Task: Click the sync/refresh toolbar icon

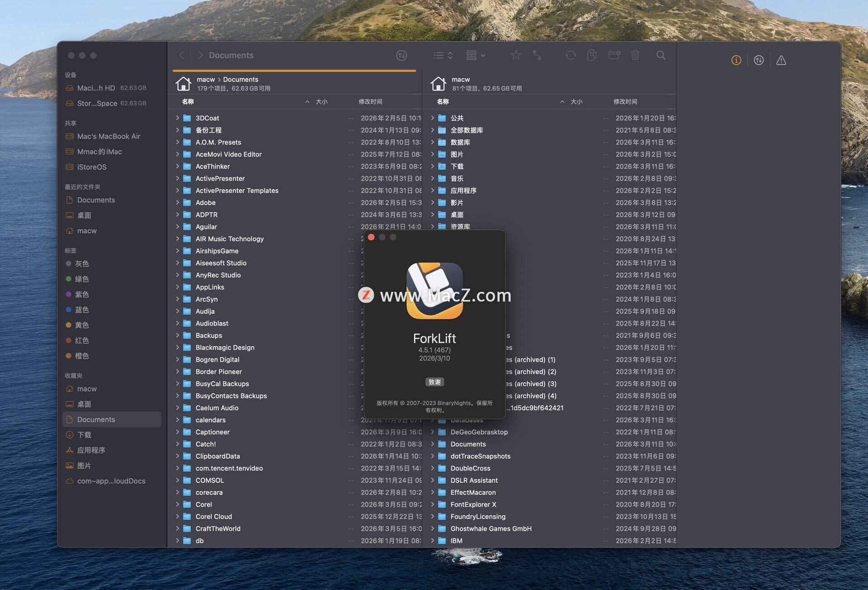Action: tap(571, 55)
